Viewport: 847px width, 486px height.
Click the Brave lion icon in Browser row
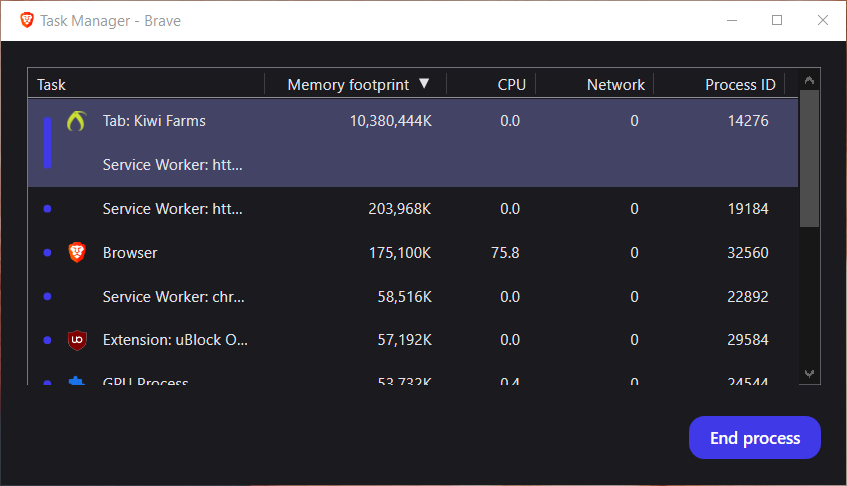pos(77,252)
